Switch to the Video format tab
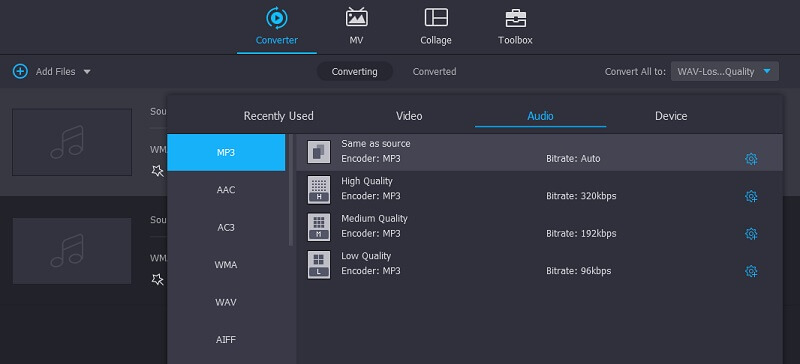The height and width of the screenshot is (364, 800). click(409, 116)
